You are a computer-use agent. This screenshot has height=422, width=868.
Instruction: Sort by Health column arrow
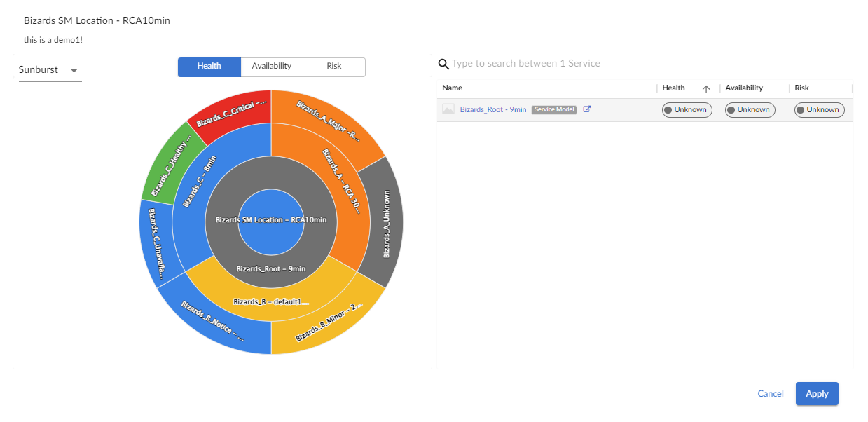(705, 88)
